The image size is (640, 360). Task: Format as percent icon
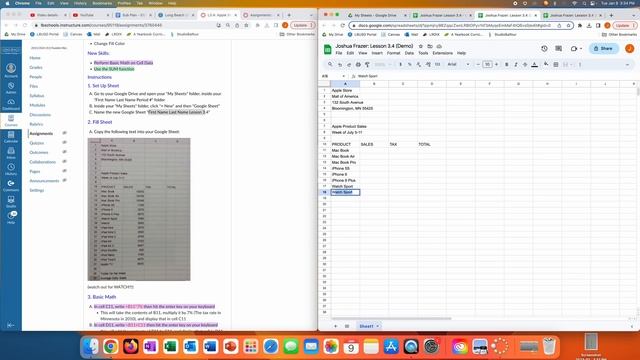click(409, 64)
